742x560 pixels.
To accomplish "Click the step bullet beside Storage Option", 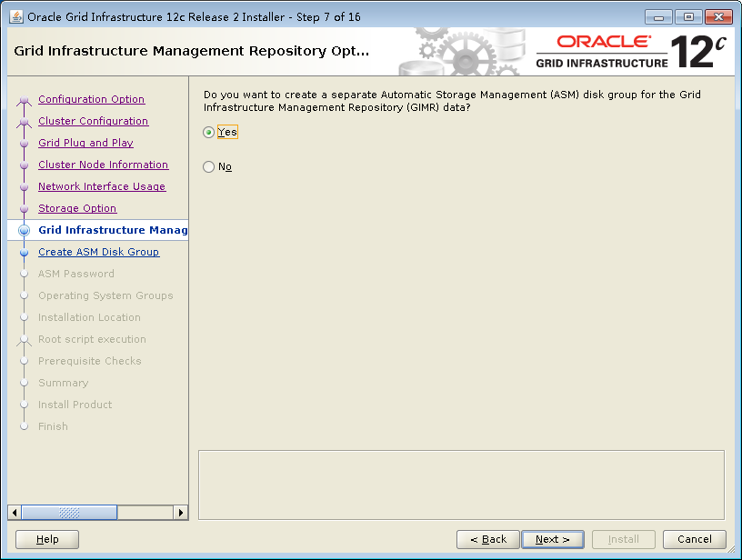I will point(25,208).
